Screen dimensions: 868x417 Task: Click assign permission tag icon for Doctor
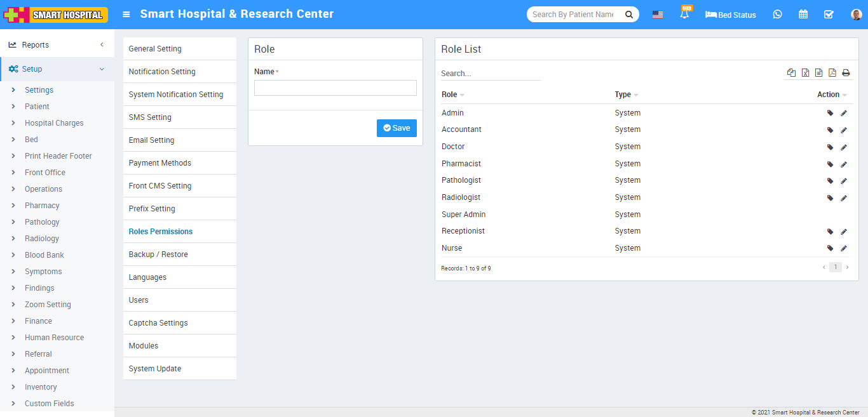click(x=830, y=147)
